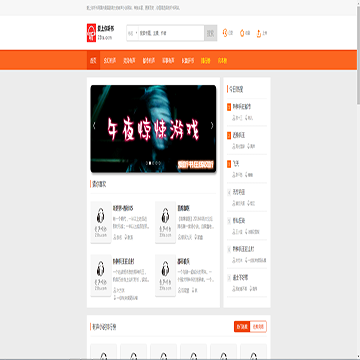
Task: Go to previous banner slide with left arrow
Action: 94,126
